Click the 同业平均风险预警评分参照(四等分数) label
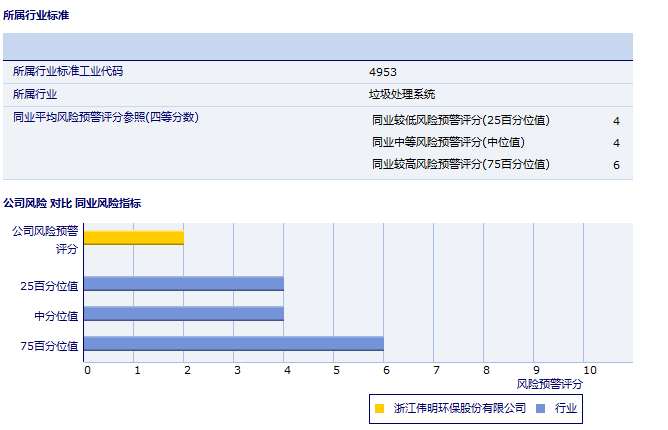 click(106, 118)
